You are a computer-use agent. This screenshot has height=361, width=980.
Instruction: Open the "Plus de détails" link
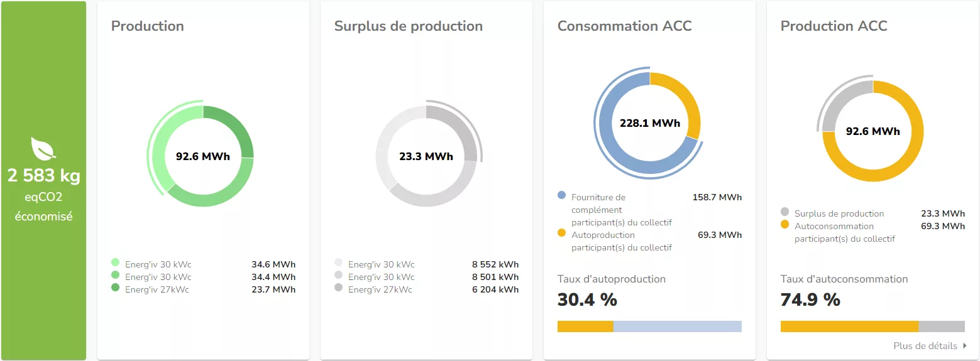[925, 346]
